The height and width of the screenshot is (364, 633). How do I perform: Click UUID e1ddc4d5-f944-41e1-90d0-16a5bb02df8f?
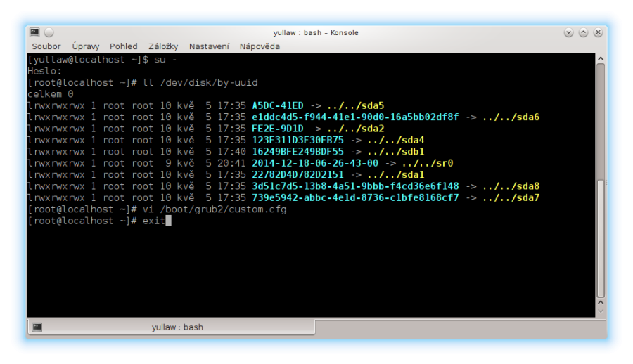click(355, 117)
